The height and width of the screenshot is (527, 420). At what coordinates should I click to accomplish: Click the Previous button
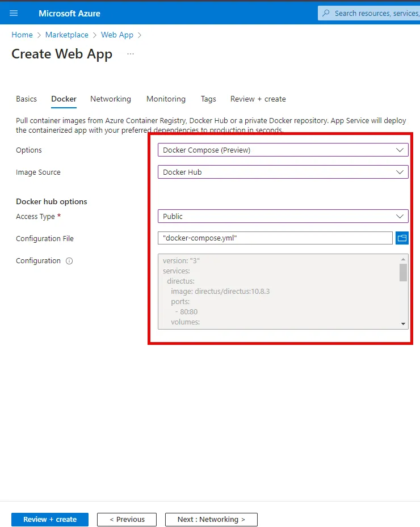point(127,519)
